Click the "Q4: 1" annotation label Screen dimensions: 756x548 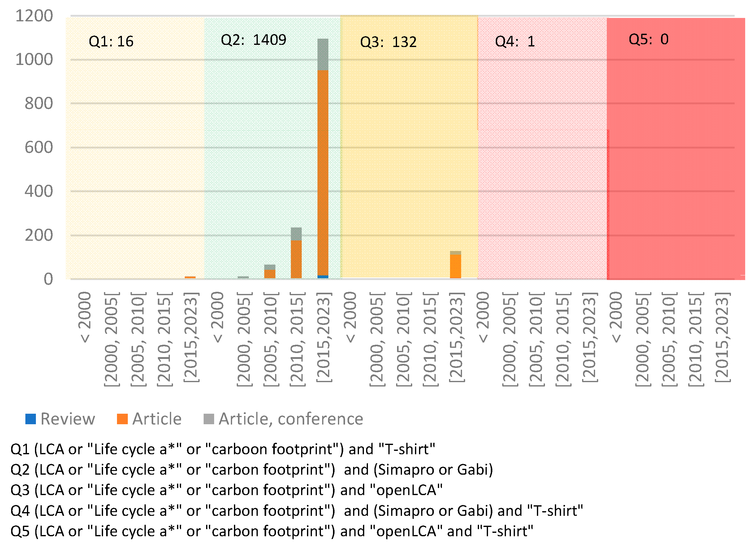(x=515, y=42)
